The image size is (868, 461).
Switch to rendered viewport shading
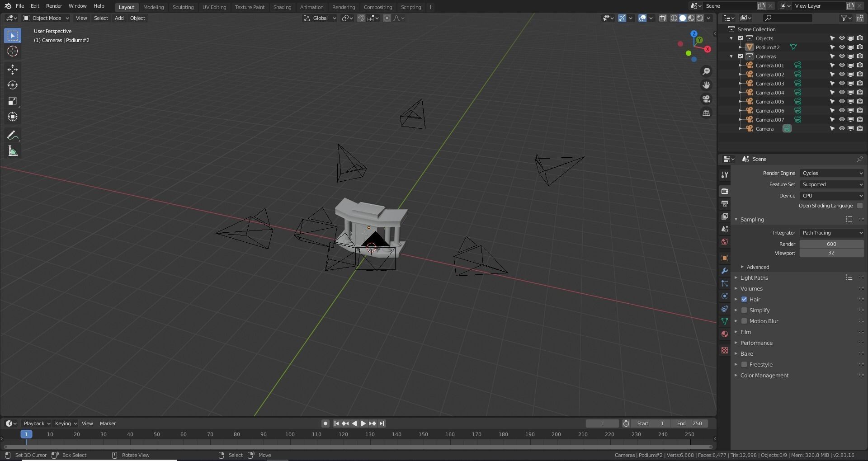pyautogui.click(x=700, y=18)
